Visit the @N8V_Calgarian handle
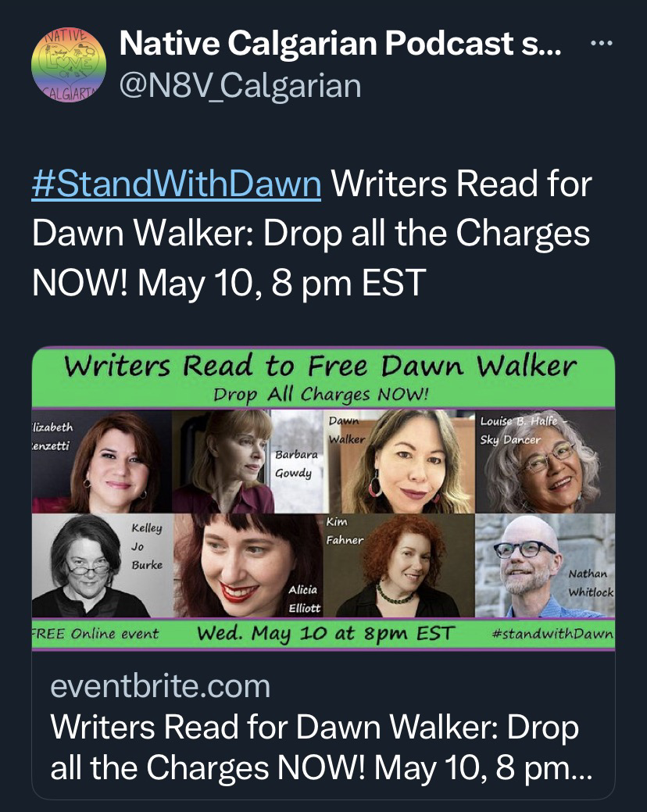This screenshot has width=647, height=812. coord(240,85)
